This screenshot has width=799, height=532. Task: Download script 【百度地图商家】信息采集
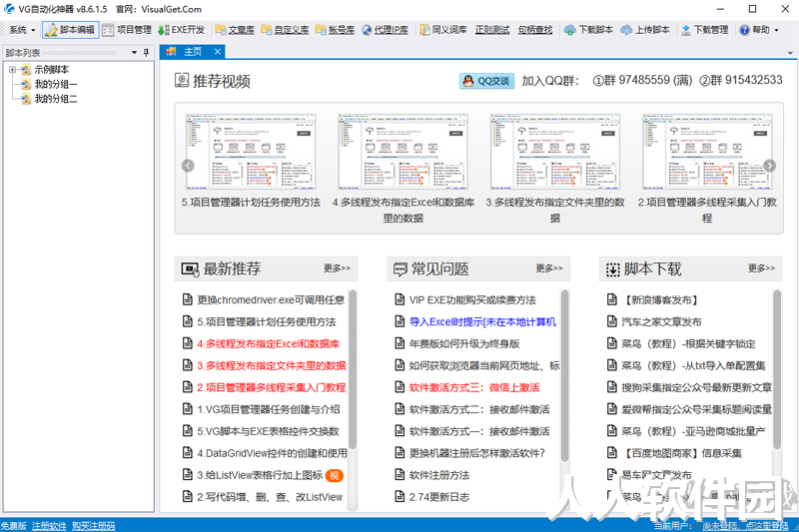(682, 453)
